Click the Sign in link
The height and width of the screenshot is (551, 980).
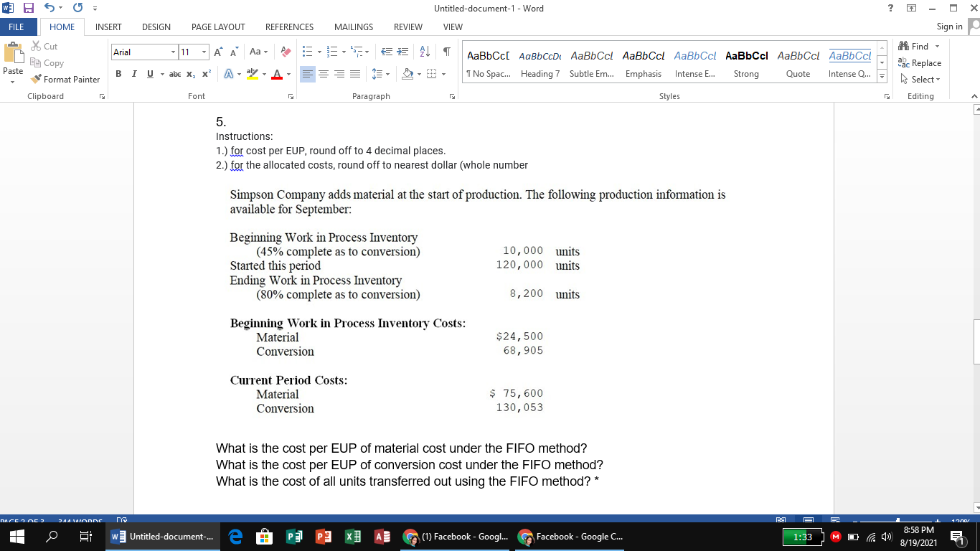pos(948,27)
